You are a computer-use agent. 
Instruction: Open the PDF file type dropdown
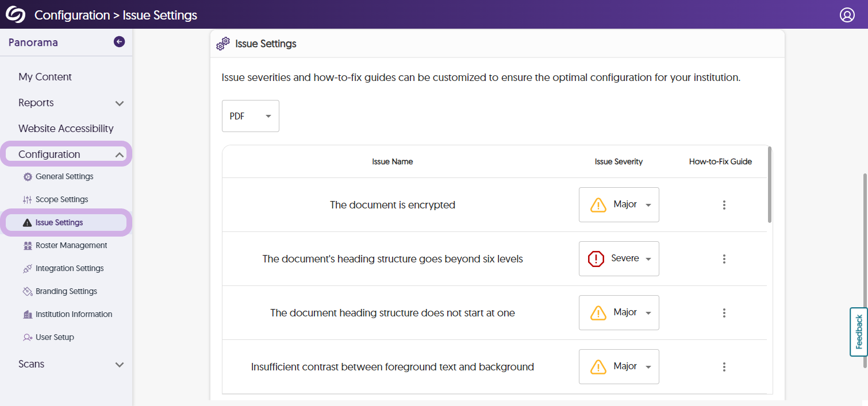tap(251, 116)
